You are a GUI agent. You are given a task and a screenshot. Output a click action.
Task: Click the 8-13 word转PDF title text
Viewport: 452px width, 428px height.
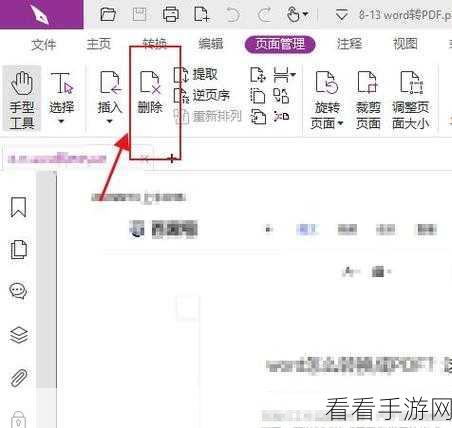(x=405, y=15)
